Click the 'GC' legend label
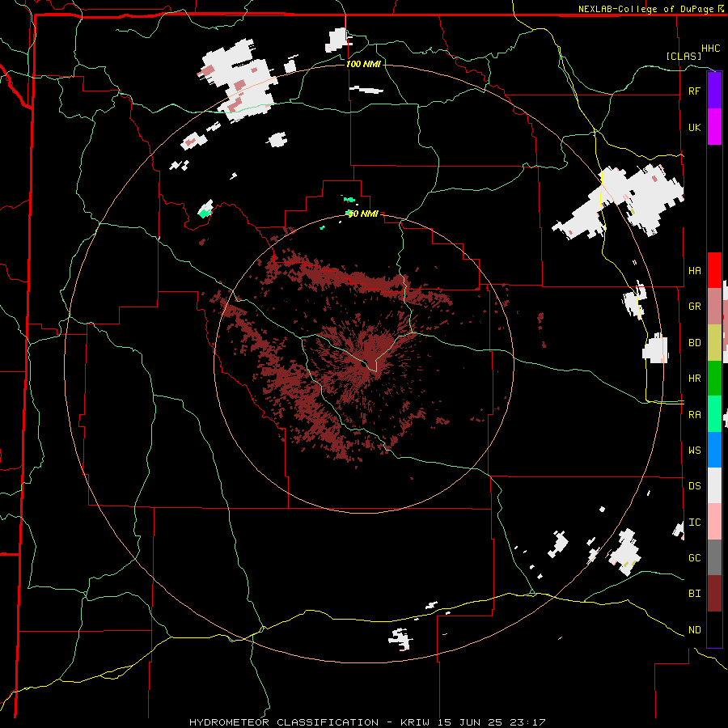Viewport: 728px width, 728px height. pyautogui.click(x=694, y=558)
